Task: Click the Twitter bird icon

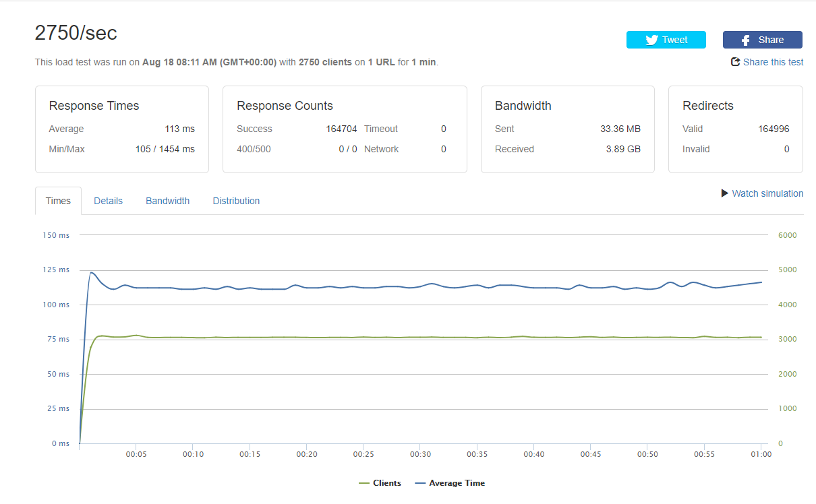Action: point(651,40)
